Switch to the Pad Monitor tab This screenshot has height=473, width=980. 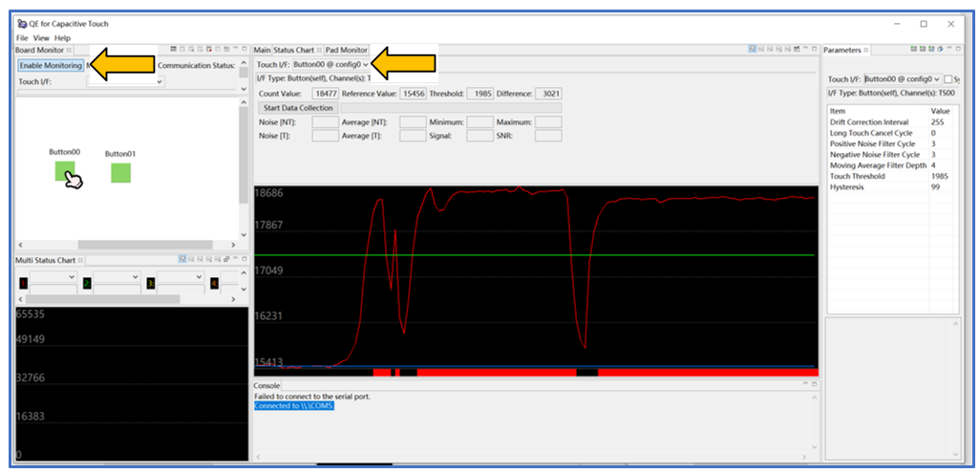tap(346, 50)
